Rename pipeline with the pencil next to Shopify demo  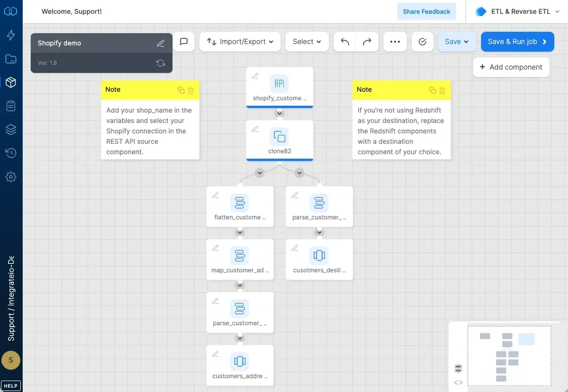point(160,43)
